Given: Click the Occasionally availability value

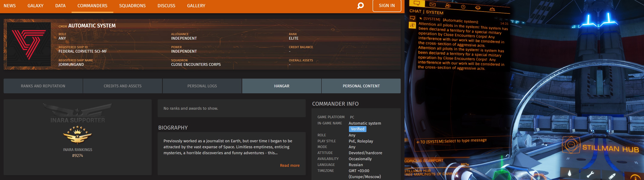Looking at the screenshot, I should click(360, 159).
